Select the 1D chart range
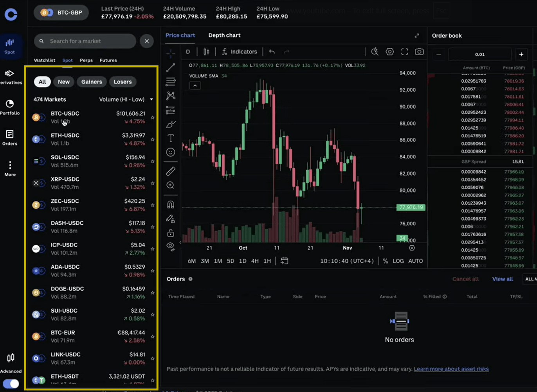Image resolution: width=537 pixels, height=392 pixels. point(243,261)
